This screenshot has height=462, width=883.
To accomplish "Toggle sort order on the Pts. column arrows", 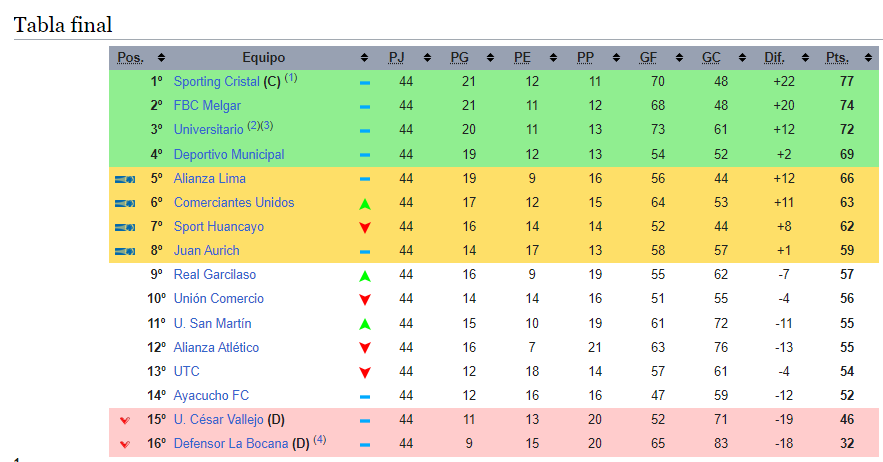I will 863,58.
